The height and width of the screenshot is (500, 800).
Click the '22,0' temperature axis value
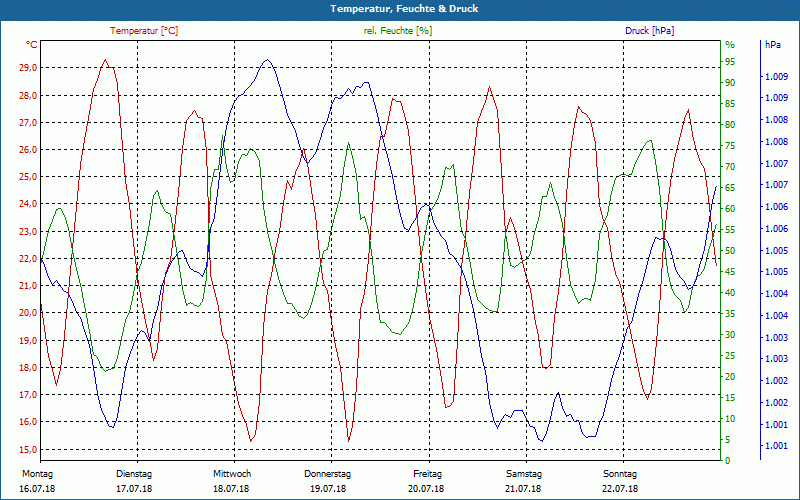click(28, 259)
